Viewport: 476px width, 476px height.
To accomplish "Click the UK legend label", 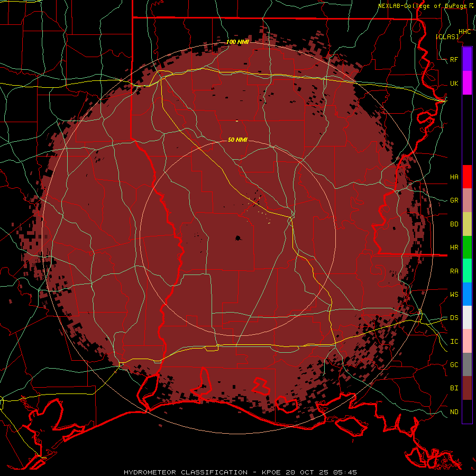I will [454, 83].
